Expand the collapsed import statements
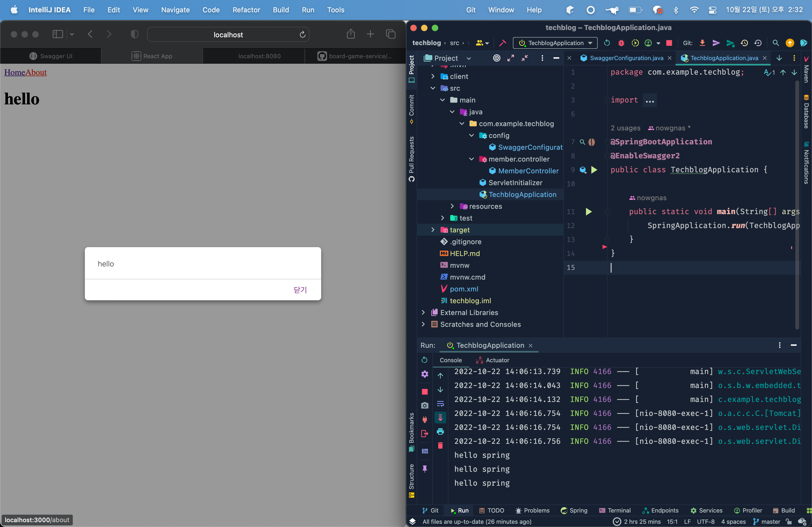 click(x=650, y=101)
